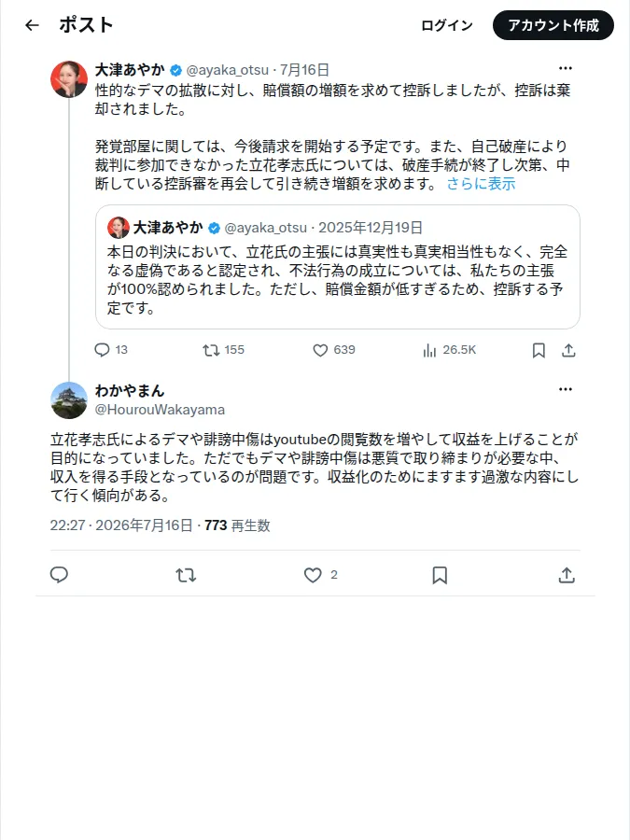
Task: Click the ログイン button
Action: (447, 25)
